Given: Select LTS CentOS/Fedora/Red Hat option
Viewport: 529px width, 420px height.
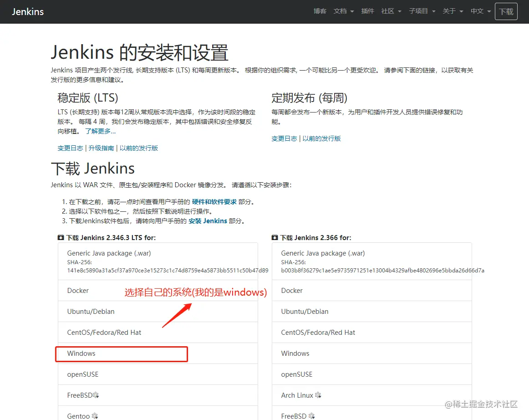Looking at the screenshot, I should click(158, 332).
